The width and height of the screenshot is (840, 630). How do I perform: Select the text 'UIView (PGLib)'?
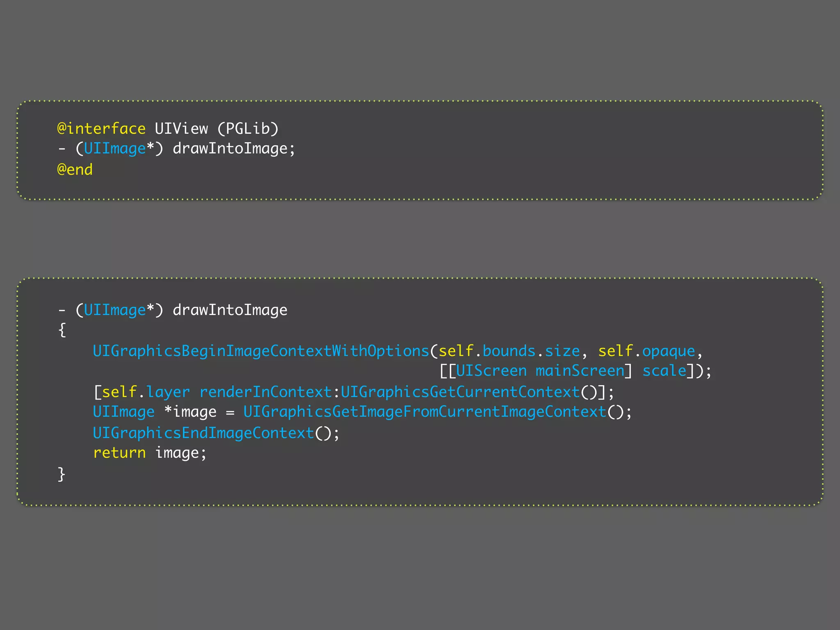click(x=217, y=129)
